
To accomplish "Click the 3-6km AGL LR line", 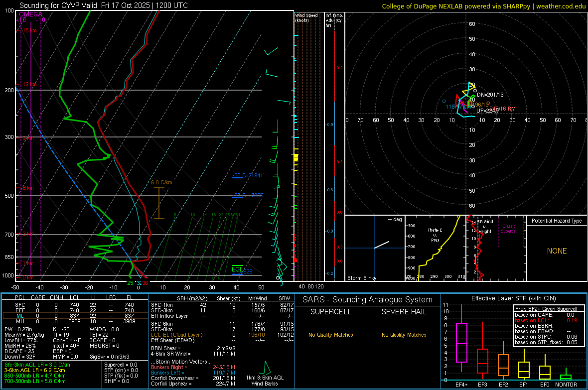I will [34, 370].
